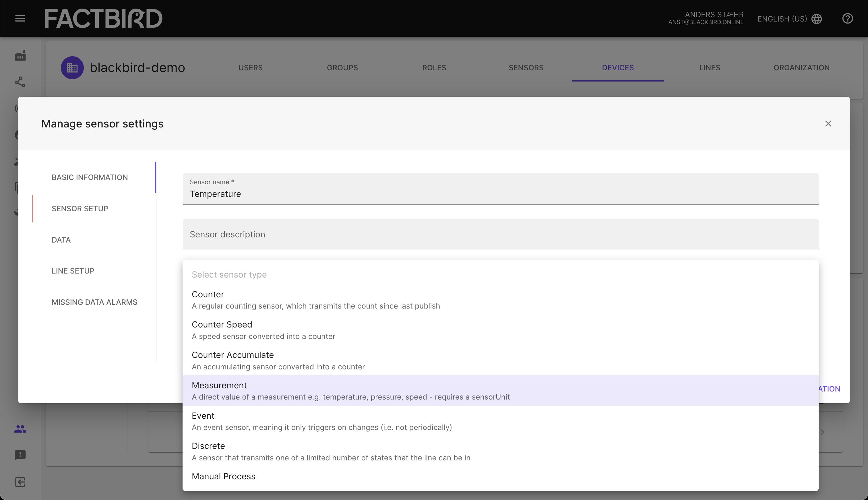Switch to the SENSORS tab
The image size is (868, 500).
pos(526,68)
